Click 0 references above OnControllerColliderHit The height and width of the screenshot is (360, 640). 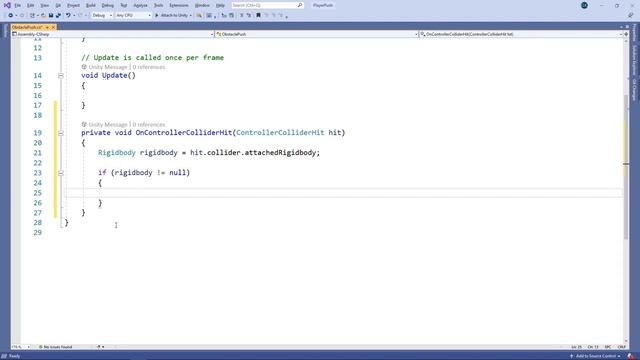tap(149, 124)
